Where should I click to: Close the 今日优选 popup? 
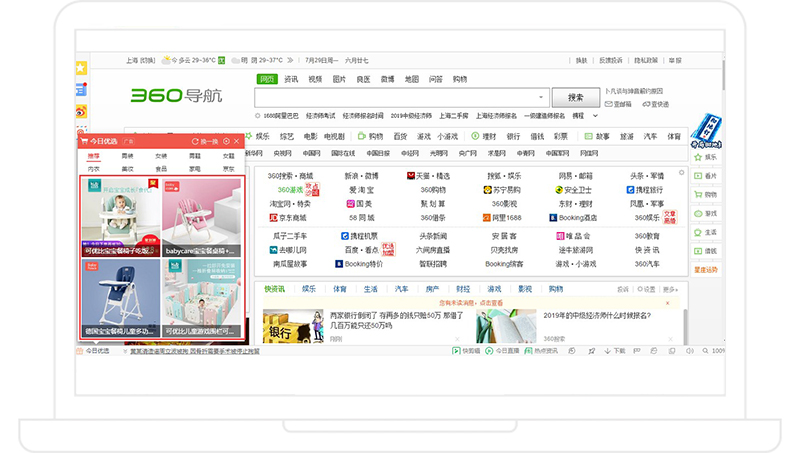coord(237,141)
